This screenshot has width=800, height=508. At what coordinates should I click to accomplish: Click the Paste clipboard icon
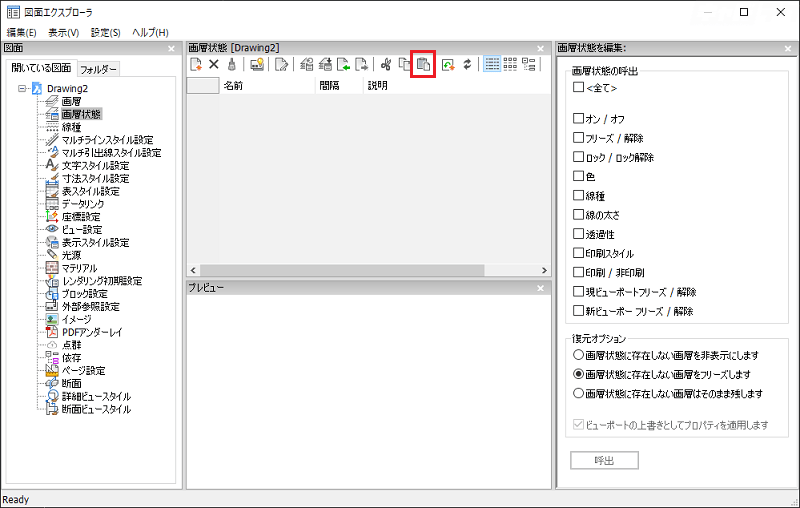[x=423, y=64]
